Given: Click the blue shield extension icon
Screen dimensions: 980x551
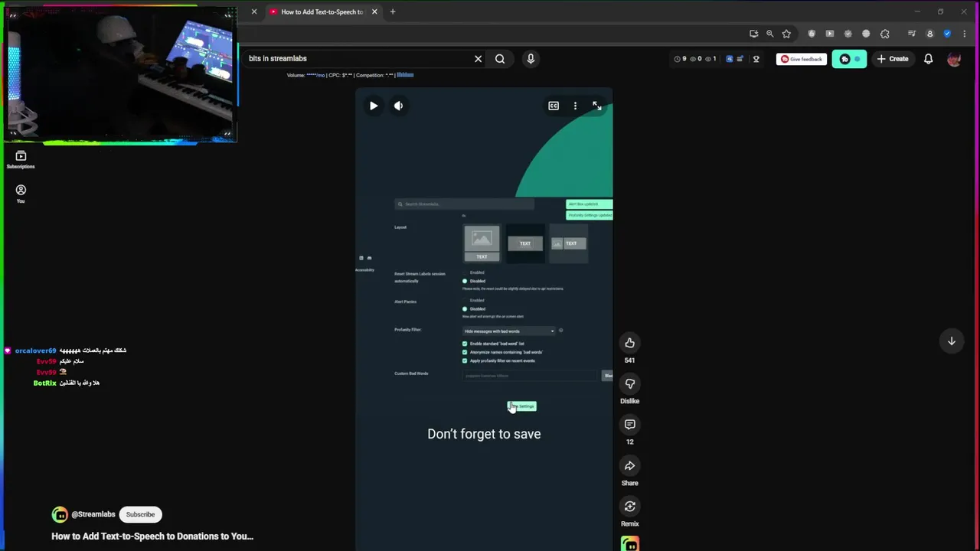Looking at the screenshot, I should click(x=947, y=34).
